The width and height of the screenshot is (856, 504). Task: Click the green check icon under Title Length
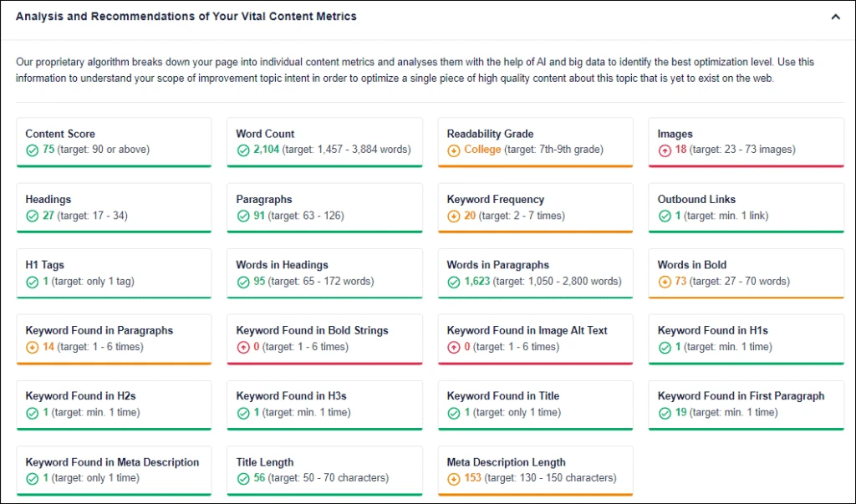(242, 479)
